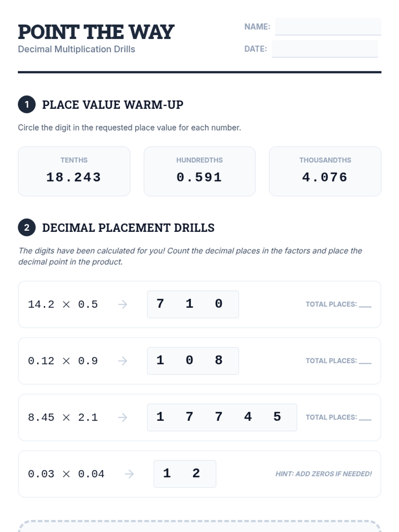Click Total Places blank for 8.45 × 2.1
This screenshot has width=399, height=532.
[365, 418]
